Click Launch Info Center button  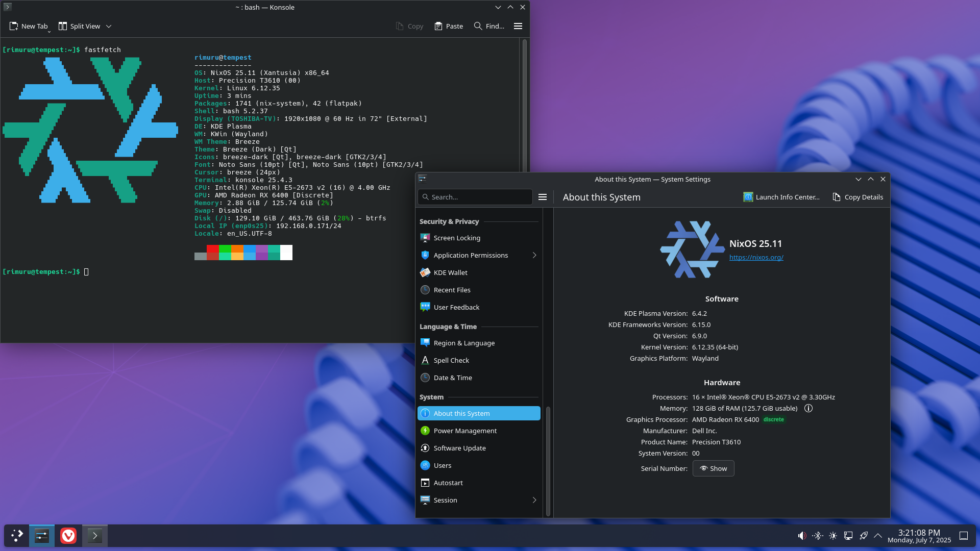781,197
